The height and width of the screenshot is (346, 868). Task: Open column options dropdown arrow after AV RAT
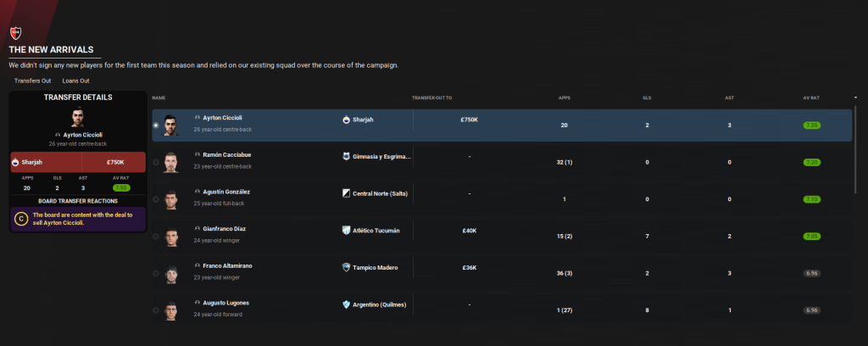[x=855, y=98]
